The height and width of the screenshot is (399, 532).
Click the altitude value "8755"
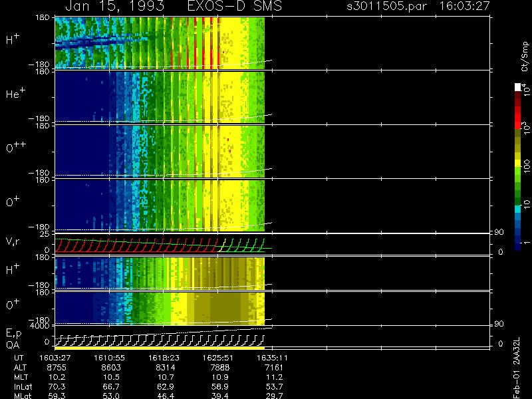57,368
